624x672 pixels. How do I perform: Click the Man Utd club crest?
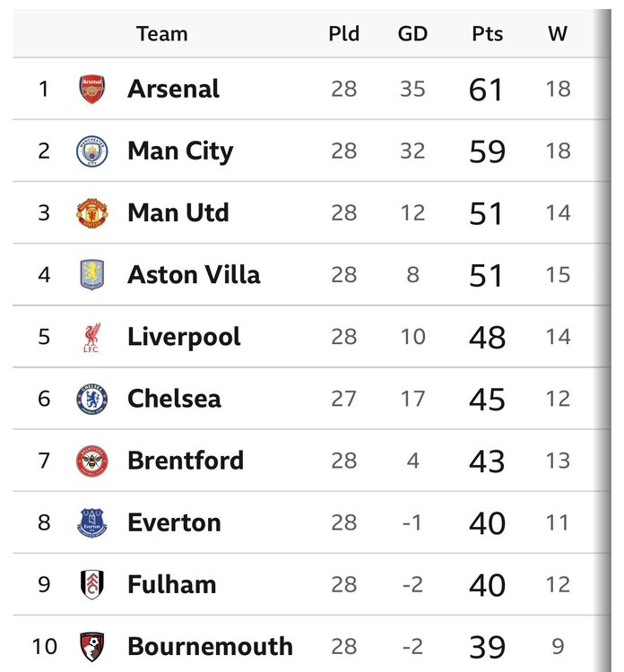click(x=91, y=213)
